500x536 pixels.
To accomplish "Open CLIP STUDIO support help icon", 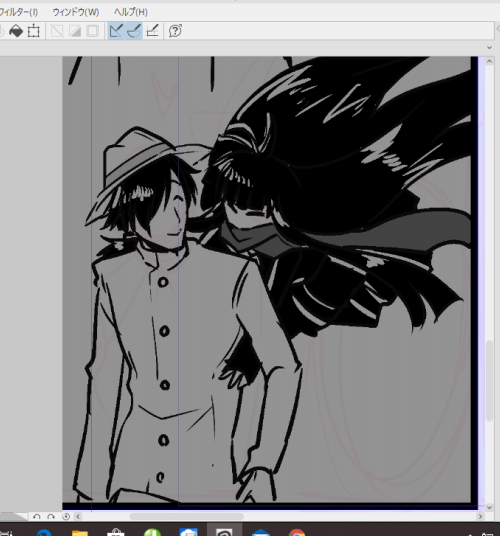I will click(x=175, y=31).
